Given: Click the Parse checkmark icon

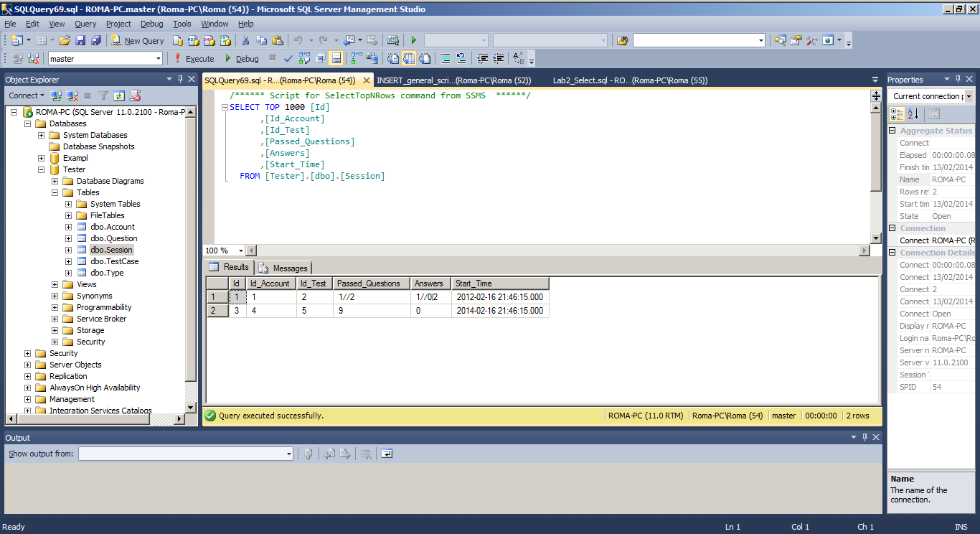Looking at the screenshot, I should pos(288,58).
